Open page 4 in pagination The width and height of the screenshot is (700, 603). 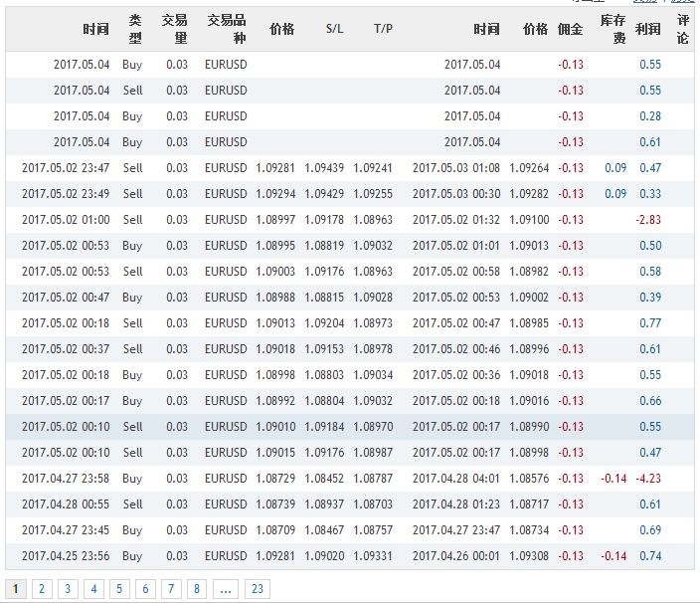click(93, 589)
